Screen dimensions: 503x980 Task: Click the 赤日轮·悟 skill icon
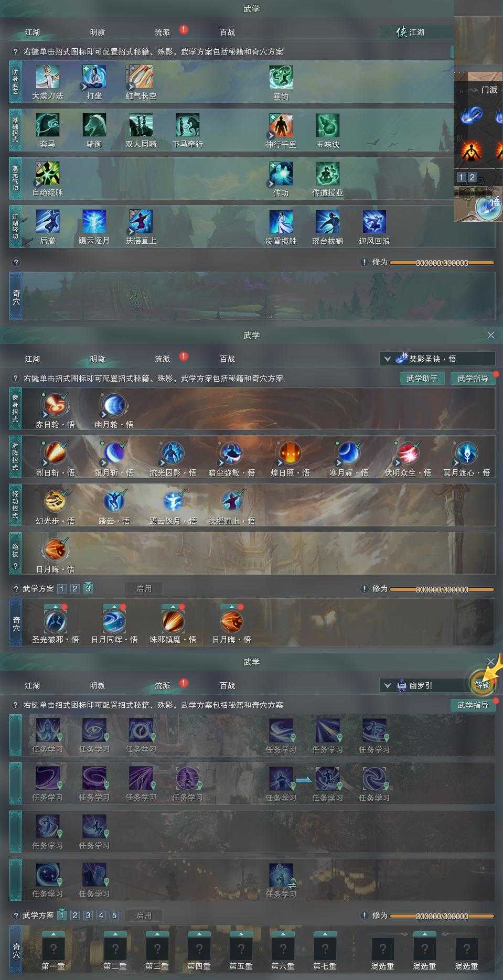(55, 405)
